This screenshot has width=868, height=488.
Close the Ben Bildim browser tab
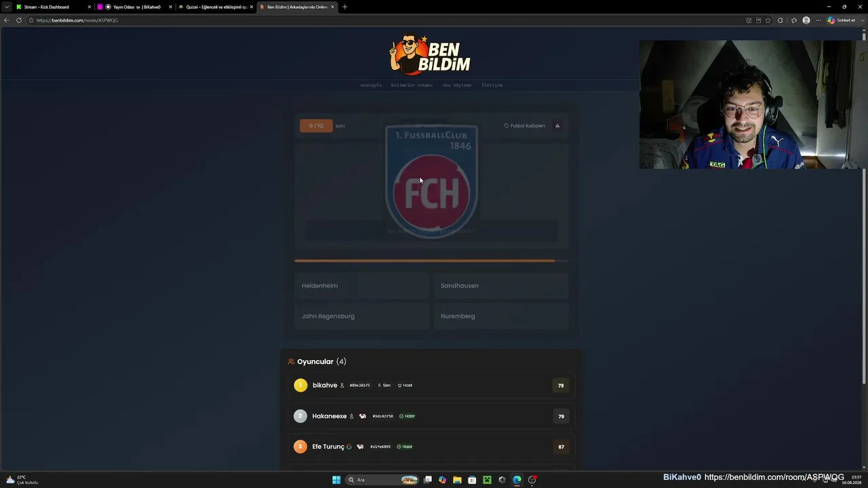pos(332,7)
